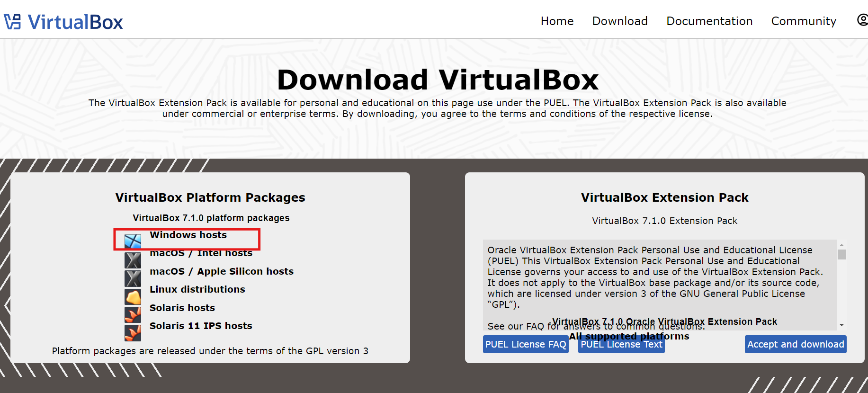
Task: Open the Documentation menu item
Action: (709, 21)
